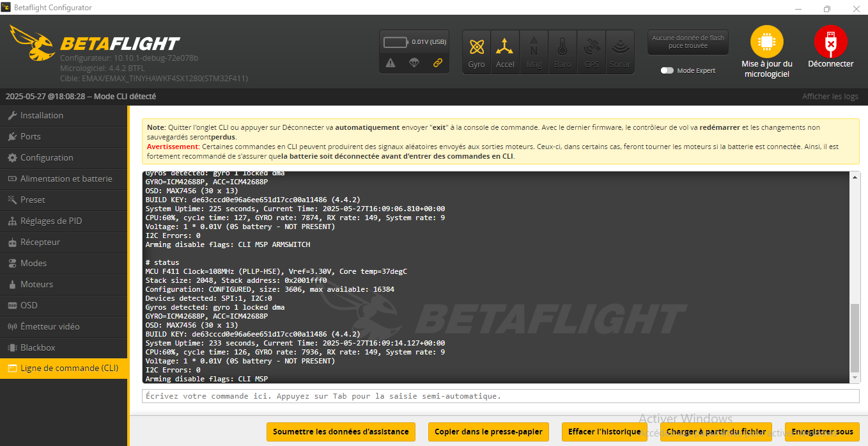The height and width of the screenshot is (446, 868).
Task: Click Afficher les logs link
Action: pos(830,97)
